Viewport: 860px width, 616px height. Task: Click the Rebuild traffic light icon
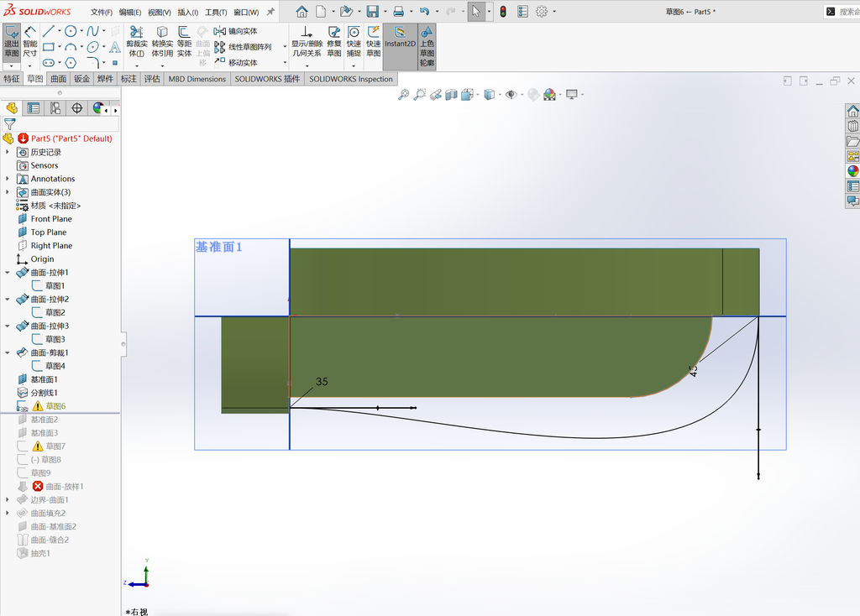(x=503, y=12)
